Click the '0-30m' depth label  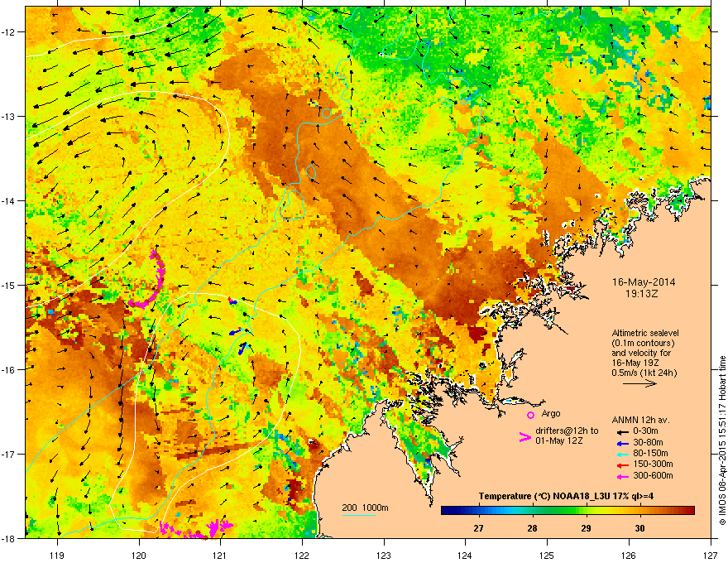(x=645, y=431)
